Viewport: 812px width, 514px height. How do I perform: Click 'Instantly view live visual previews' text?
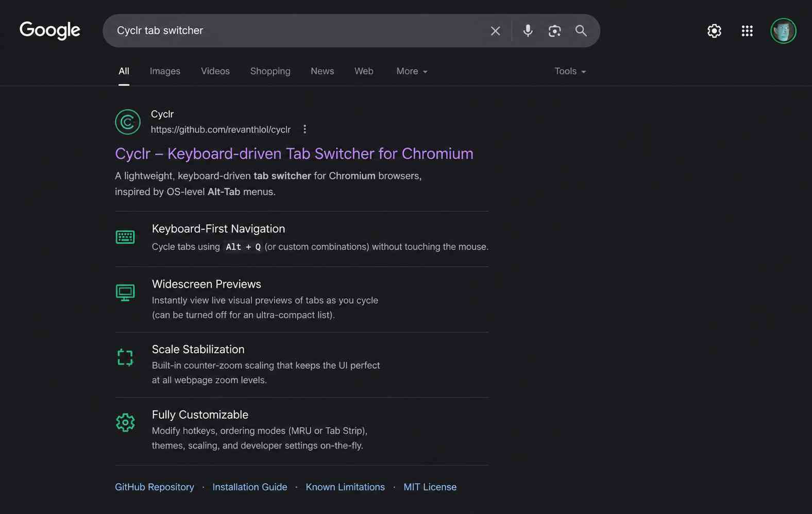[265, 307]
